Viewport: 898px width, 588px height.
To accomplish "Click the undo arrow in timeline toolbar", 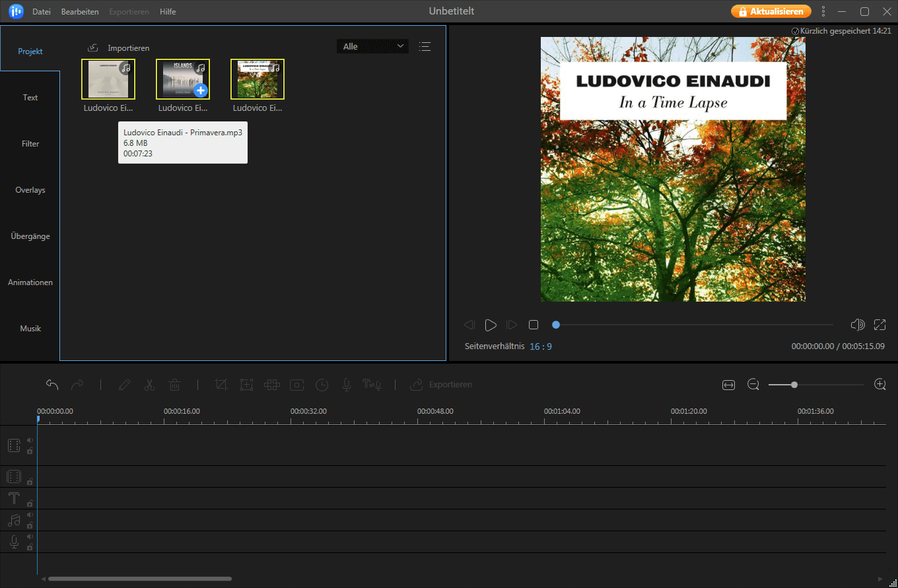I will (x=52, y=385).
